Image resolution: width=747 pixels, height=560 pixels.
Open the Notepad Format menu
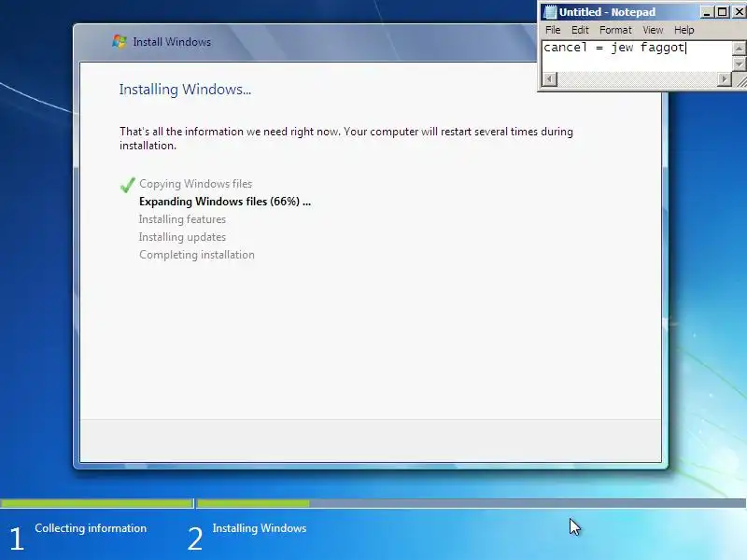click(x=615, y=30)
